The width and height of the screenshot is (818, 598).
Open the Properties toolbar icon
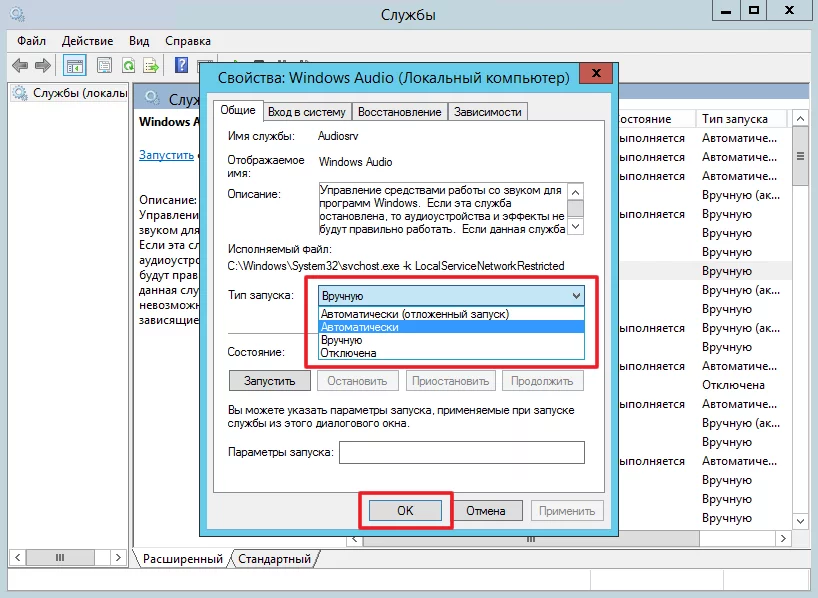(104, 65)
